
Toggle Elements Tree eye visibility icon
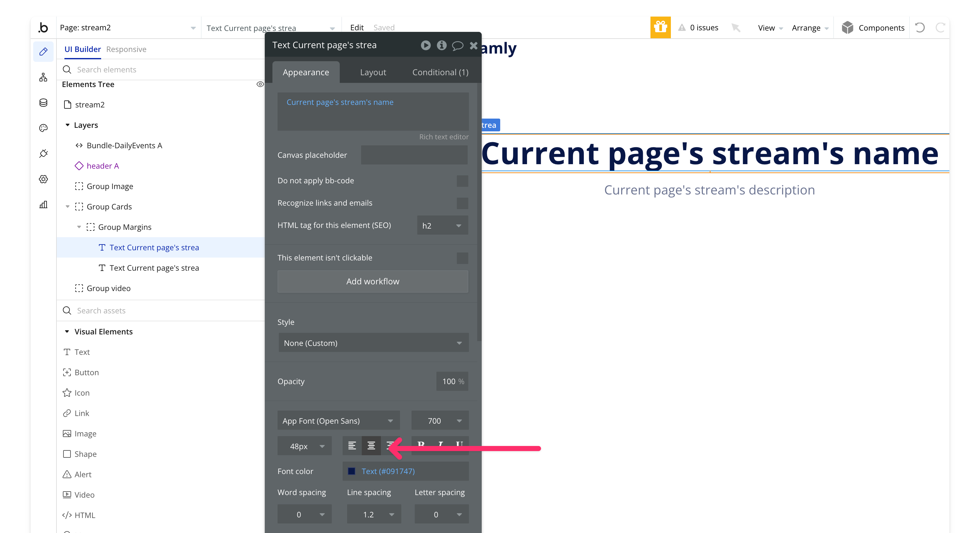pos(260,84)
